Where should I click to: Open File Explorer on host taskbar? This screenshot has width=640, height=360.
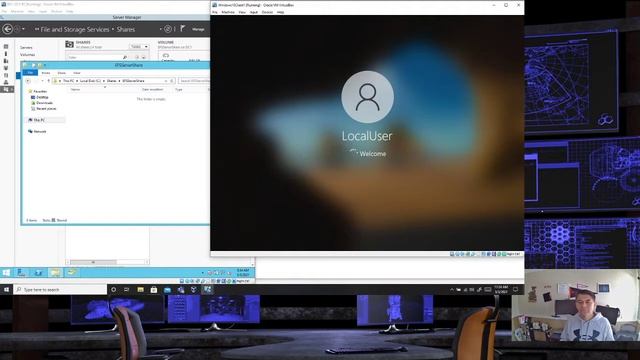[140, 289]
